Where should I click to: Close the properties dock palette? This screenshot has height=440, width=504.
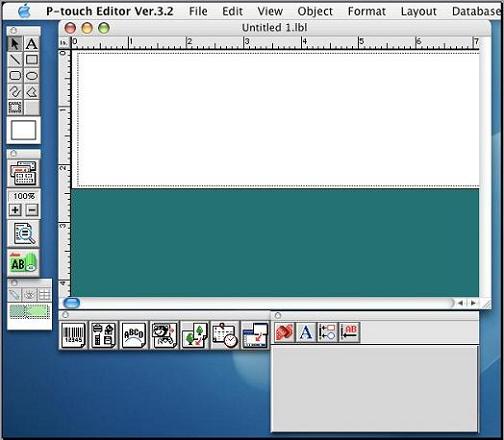(278, 315)
